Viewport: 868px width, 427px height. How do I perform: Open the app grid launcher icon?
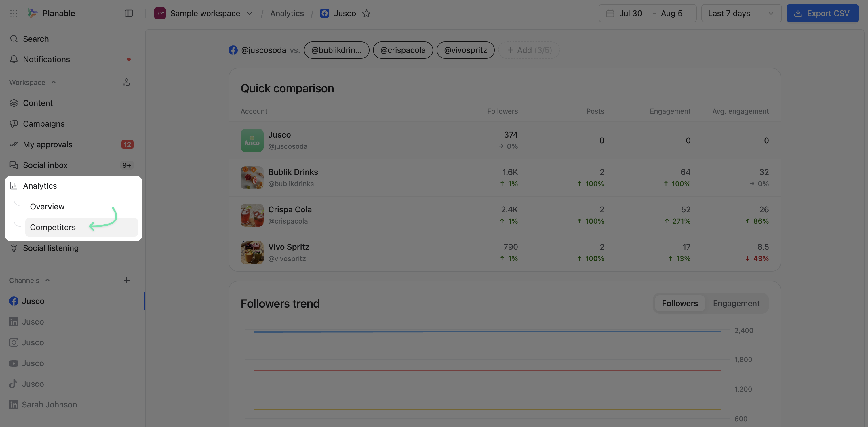(14, 13)
